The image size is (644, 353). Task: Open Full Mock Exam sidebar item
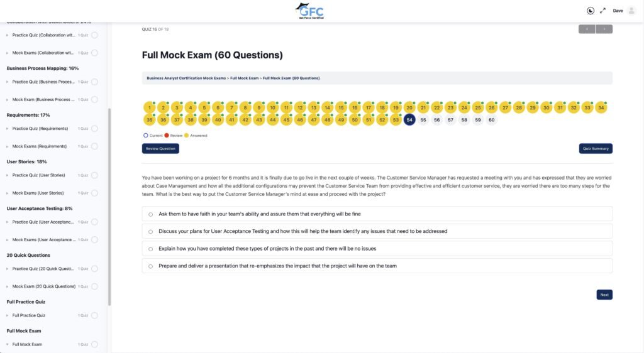(27, 344)
